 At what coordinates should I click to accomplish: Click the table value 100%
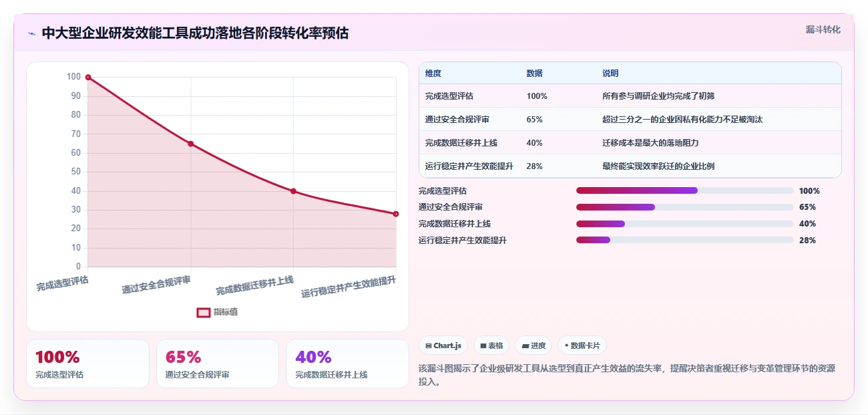pos(537,96)
